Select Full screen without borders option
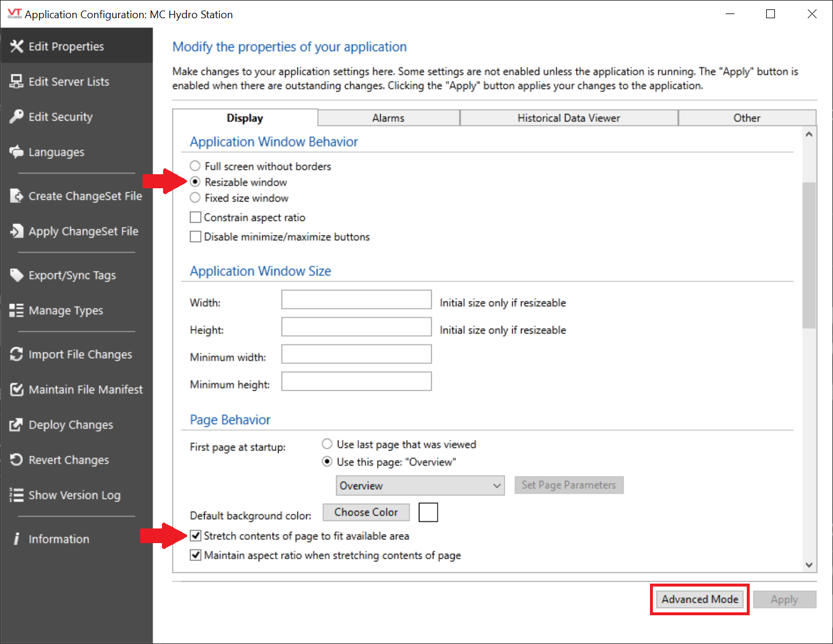This screenshot has height=644, width=833. coord(195,166)
